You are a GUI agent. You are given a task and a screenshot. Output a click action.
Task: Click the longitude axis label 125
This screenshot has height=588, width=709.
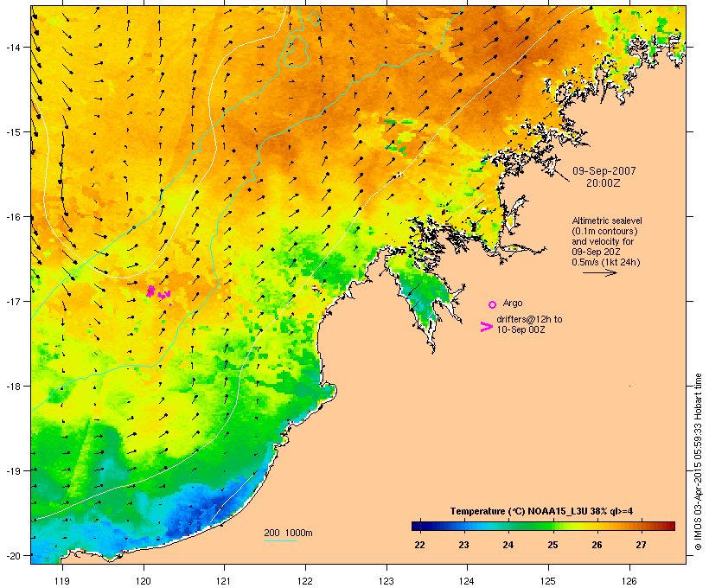[x=548, y=581]
